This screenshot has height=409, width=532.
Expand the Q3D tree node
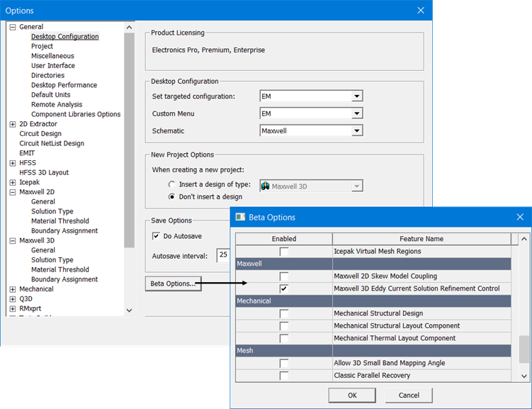pyautogui.click(x=13, y=299)
